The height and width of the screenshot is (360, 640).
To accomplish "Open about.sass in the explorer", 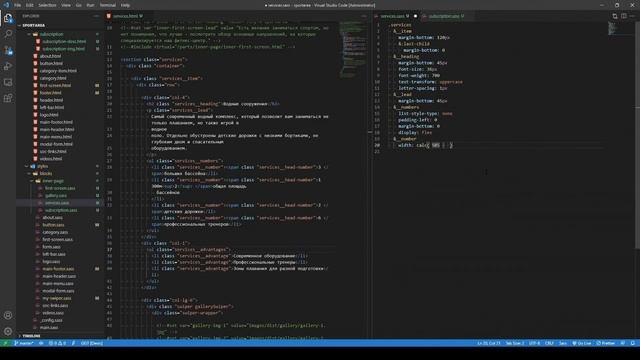I will [53, 218].
